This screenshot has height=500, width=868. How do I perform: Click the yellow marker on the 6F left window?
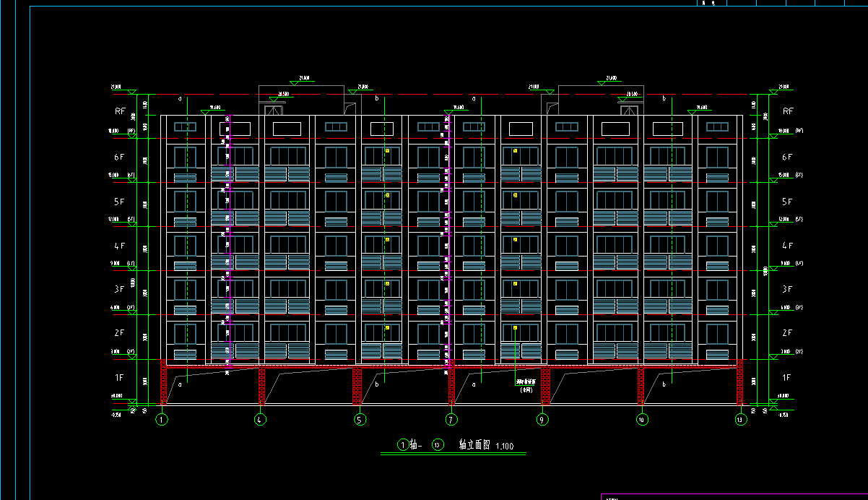[x=387, y=151]
